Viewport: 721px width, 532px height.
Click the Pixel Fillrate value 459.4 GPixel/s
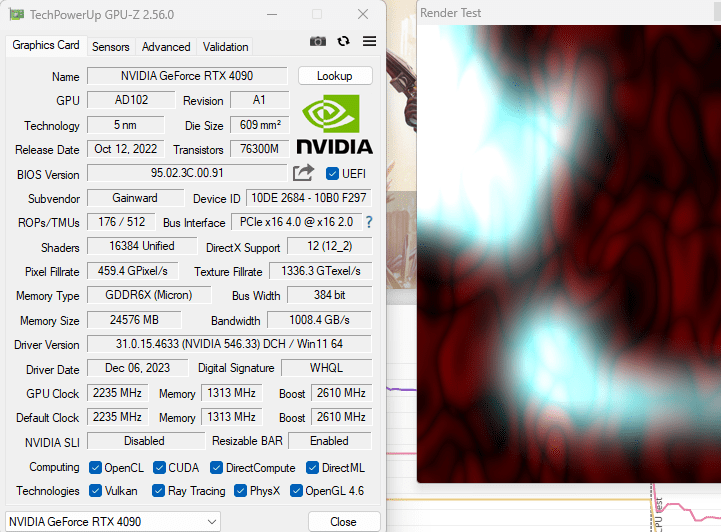pyautogui.click(x=132, y=271)
